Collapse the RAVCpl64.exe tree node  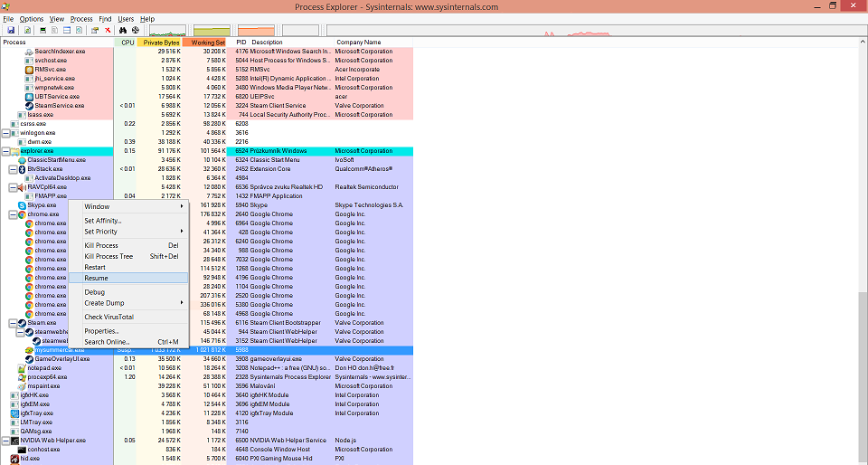pos(13,187)
